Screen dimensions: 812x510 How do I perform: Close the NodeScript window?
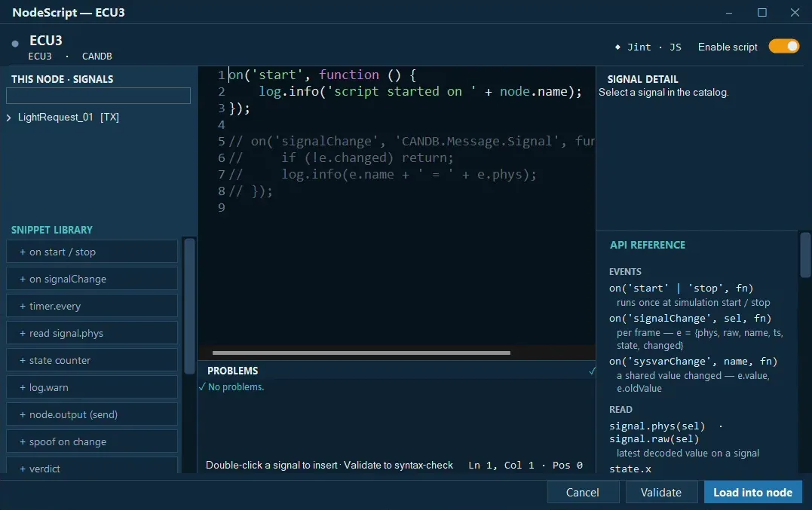coord(795,12)
